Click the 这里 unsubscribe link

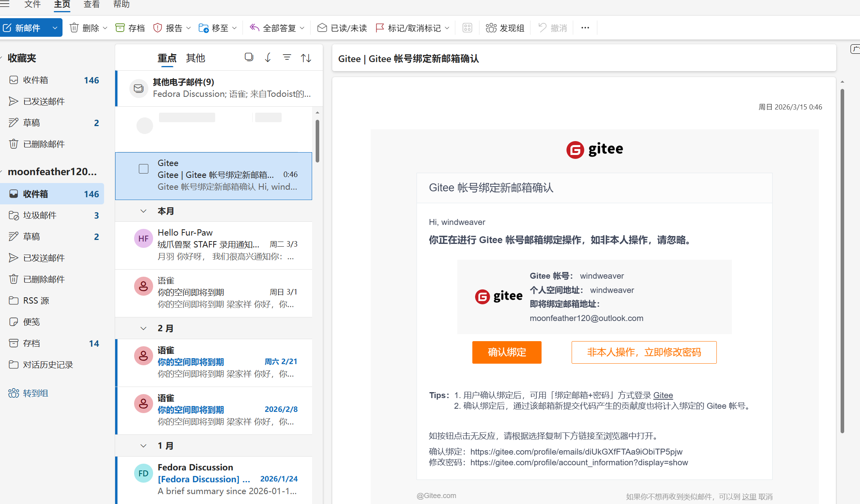(749, 497)
